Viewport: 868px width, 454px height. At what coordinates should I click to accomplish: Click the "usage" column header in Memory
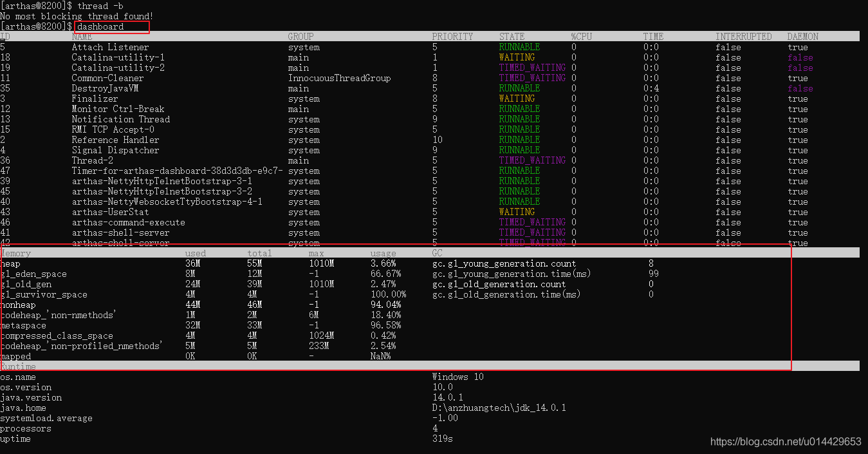(383, 253)
